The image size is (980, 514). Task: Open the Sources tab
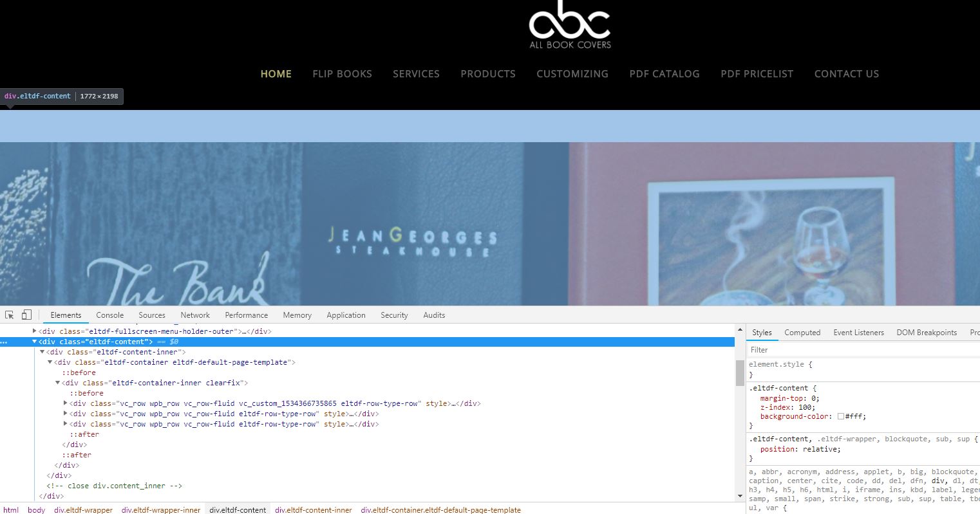(x=152, y=315)
